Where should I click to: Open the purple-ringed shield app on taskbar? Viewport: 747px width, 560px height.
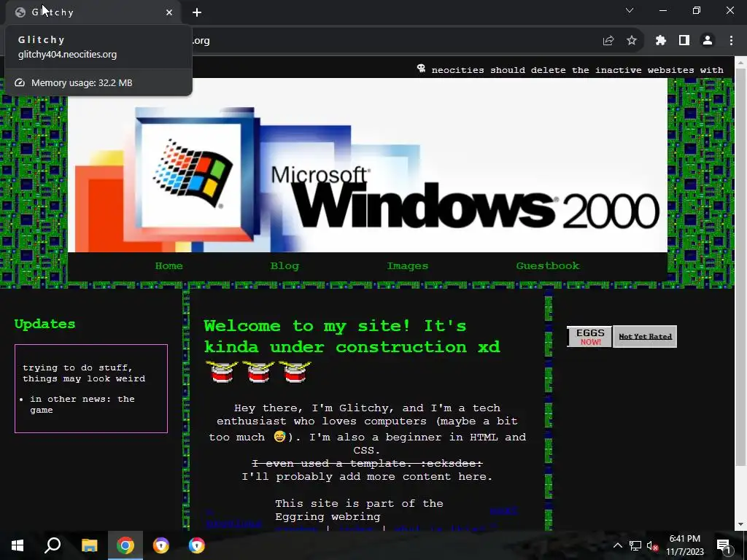(x=161, y=545)
